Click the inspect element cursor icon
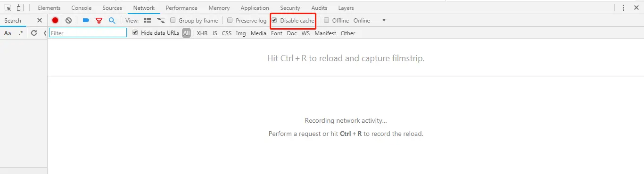Screen dimensions: 644x174 click(x=8, y=8)
